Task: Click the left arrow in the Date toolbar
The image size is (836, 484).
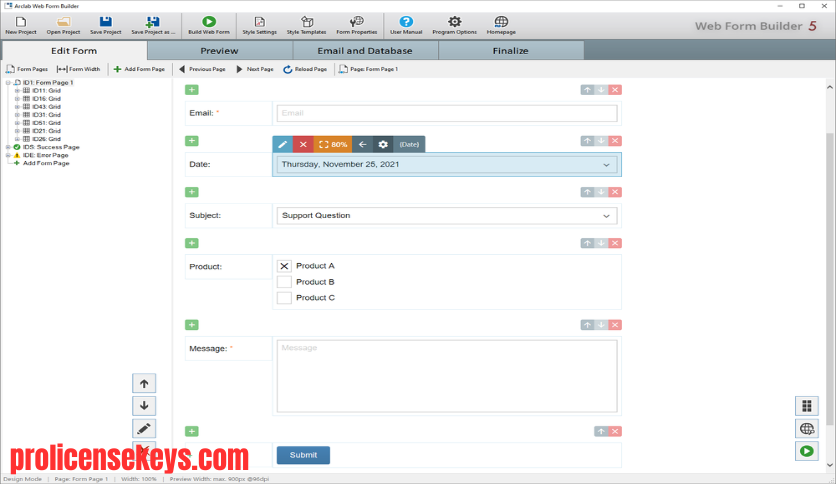Action: pyautogui.click(x=363, y=144)
